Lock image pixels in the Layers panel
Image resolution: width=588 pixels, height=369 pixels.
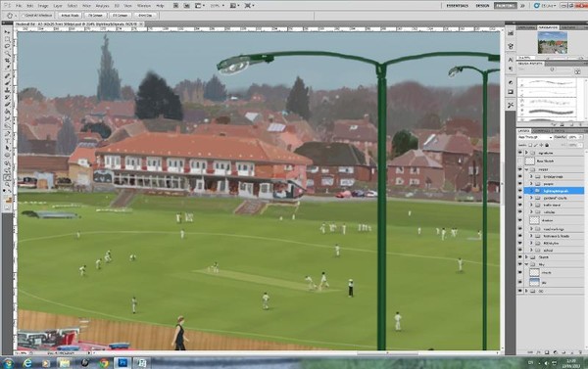point(535,145)
